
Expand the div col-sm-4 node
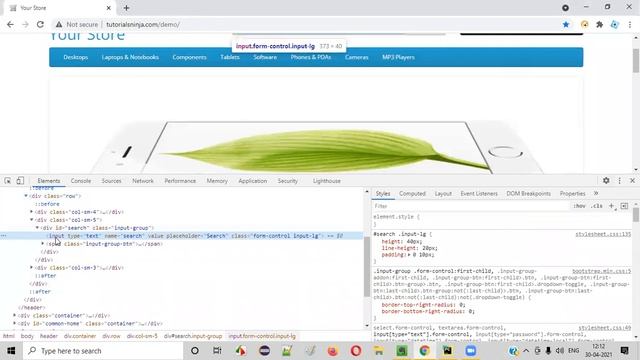pos(32,212)
